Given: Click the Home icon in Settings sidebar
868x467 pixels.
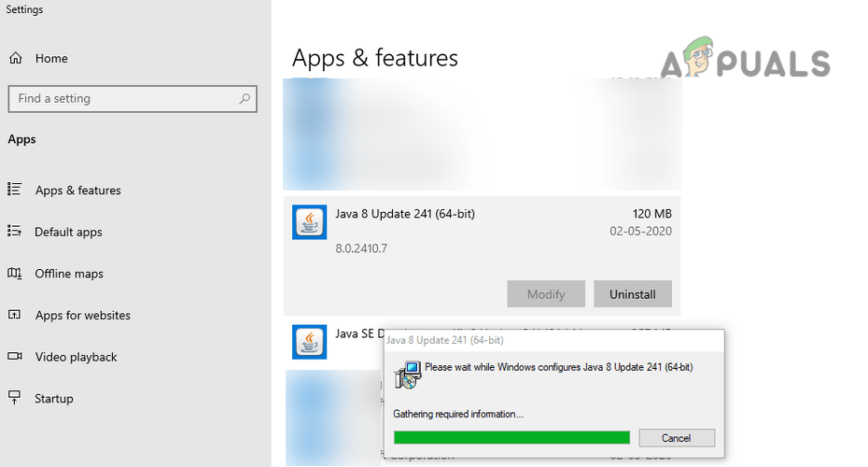Looking at the screenshot, I should tap(16, 58).
